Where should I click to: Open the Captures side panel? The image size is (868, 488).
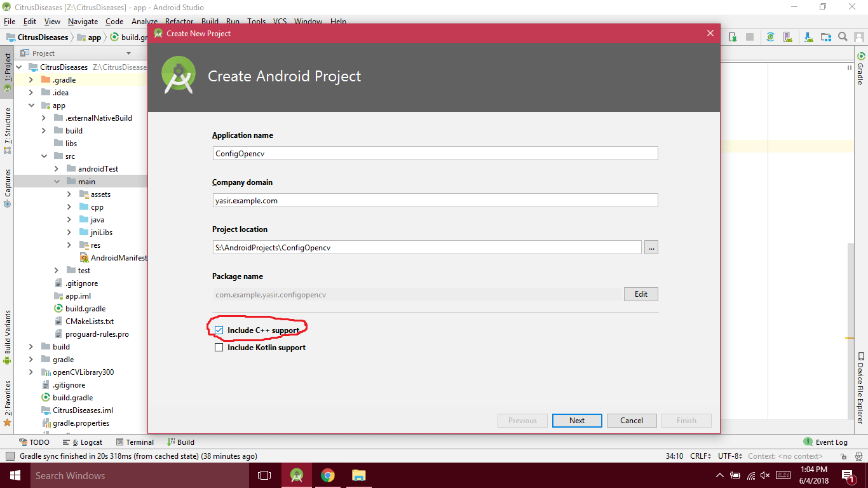7,188
